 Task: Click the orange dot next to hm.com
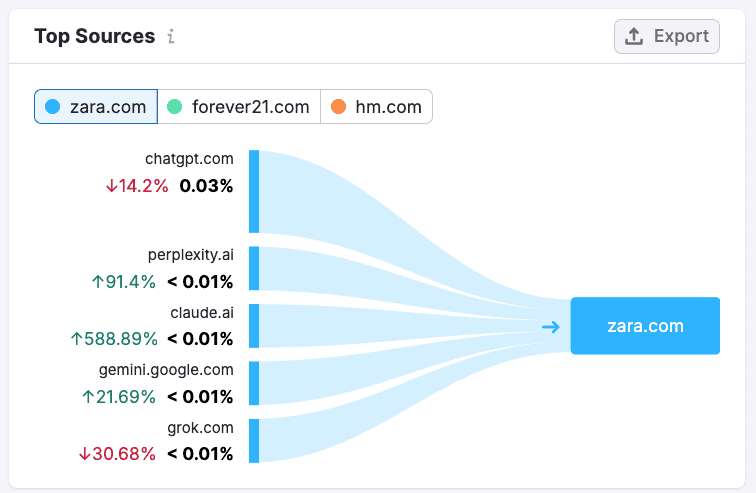(338, 107)
